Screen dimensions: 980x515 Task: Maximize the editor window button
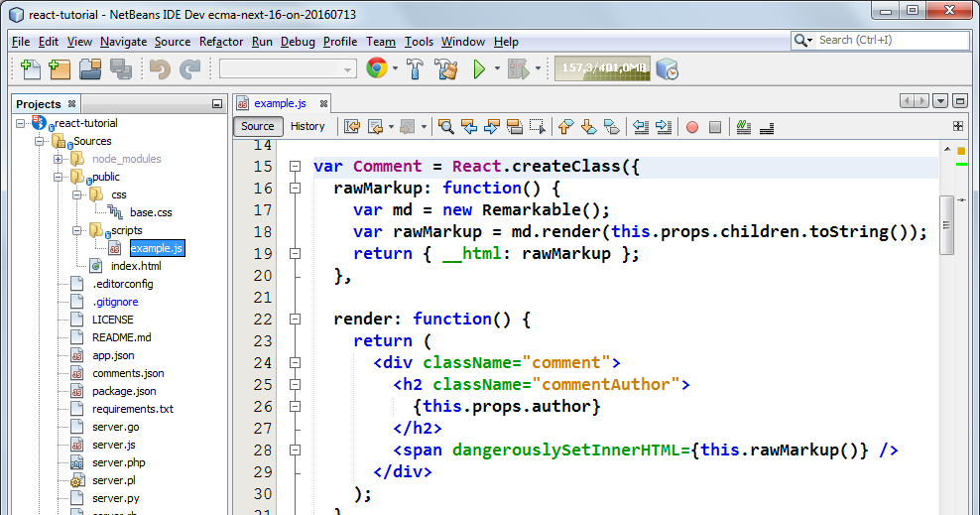960,100
